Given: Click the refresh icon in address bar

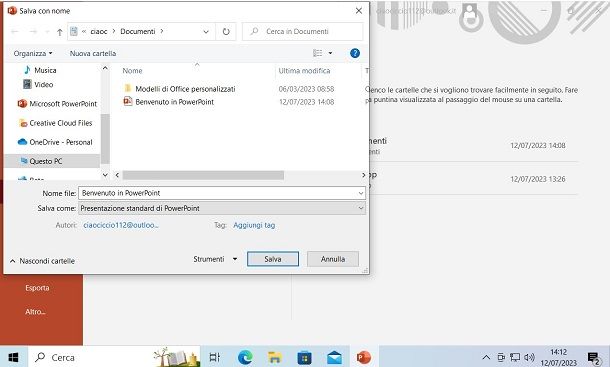Looking at the screenshot, I should point(226,32).
